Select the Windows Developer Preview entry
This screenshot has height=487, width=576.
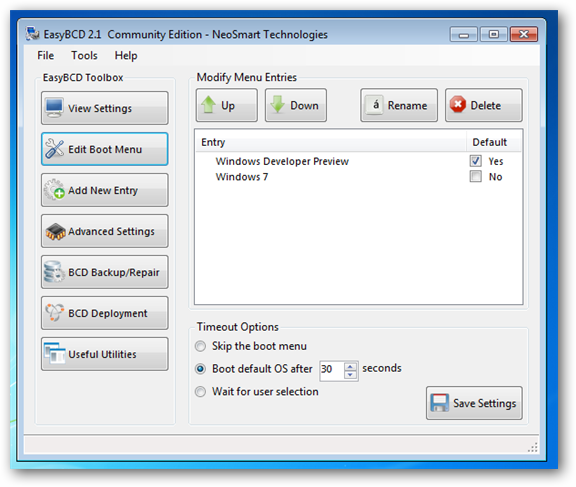point(282,161)
